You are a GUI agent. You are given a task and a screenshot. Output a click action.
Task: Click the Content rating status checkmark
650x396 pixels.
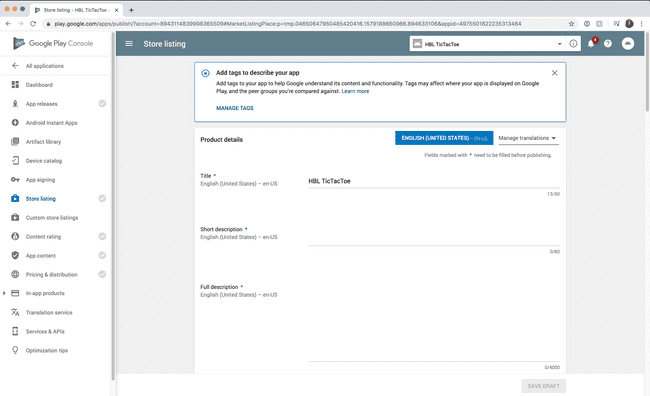click(x=102, y=236)
